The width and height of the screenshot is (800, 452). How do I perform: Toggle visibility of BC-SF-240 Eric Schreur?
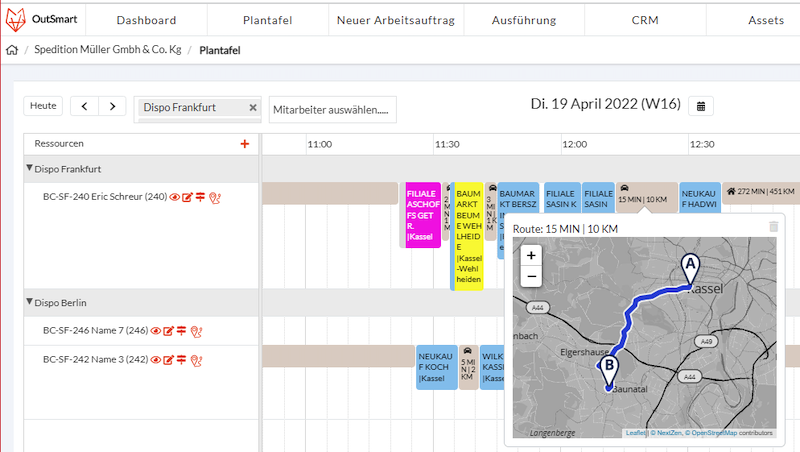coord(174,197)
